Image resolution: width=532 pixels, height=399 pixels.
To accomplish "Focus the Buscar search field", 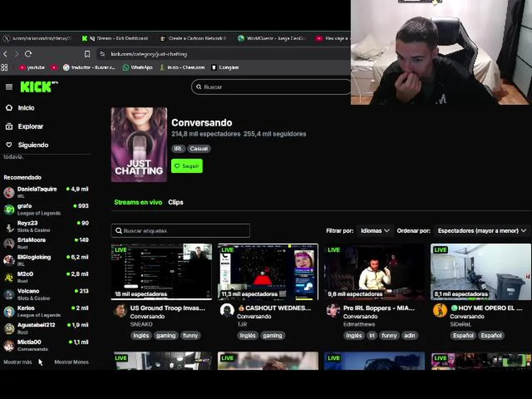I will [x=271, y=87].
